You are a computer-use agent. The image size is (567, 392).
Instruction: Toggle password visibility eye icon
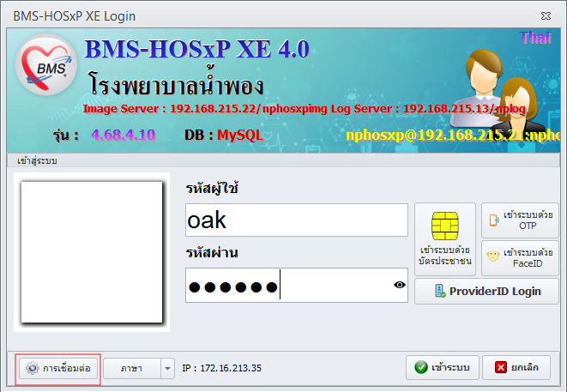(x=399, y=285)
